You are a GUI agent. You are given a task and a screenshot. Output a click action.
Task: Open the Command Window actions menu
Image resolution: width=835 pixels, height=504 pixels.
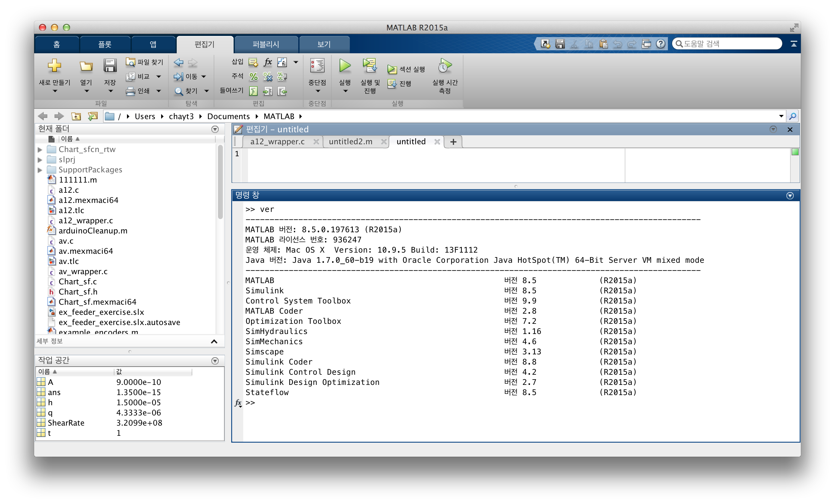coord(790,195)
